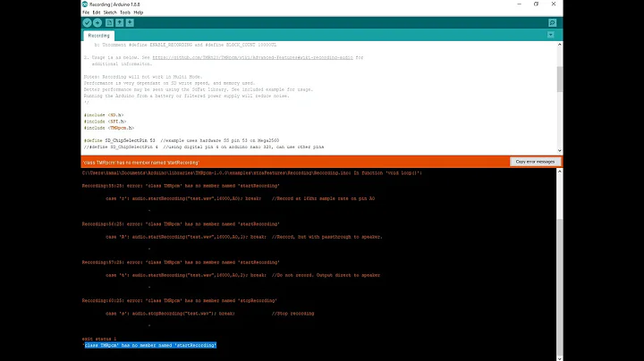Click the commented '//#define SD_ChipSelectPin 4' line

pos(204,147)
